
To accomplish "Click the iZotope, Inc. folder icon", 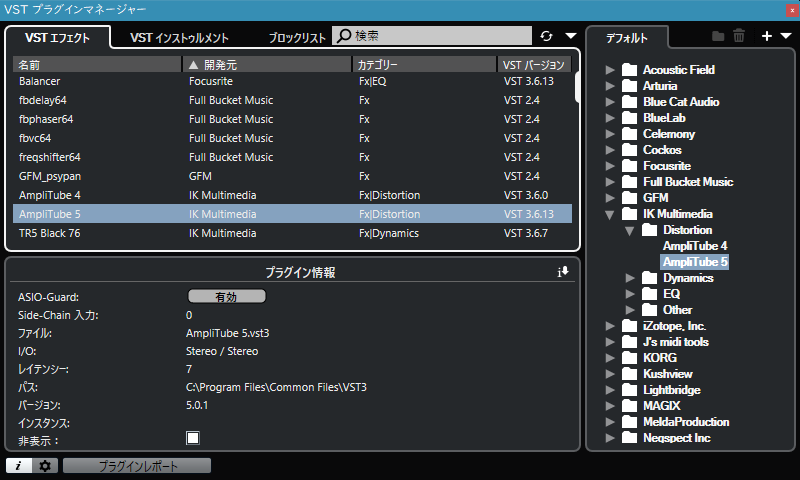I will click(x=630, y=325).
